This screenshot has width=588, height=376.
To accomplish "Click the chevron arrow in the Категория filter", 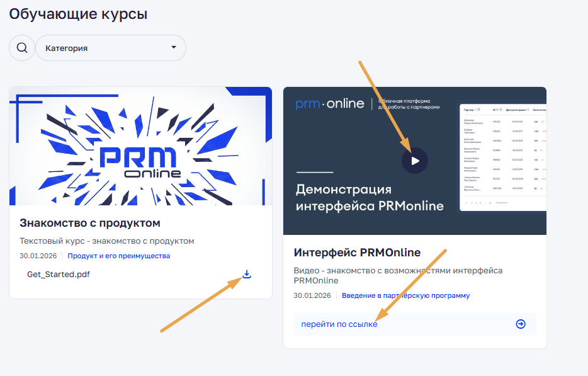I will click(174, 47).
